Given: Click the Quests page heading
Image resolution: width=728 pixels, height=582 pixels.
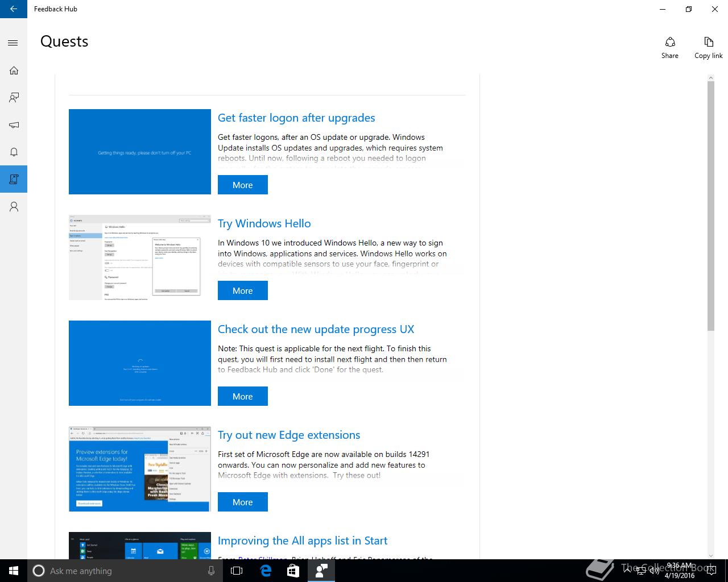Looking at the screenshot, I should pos(64,41).
